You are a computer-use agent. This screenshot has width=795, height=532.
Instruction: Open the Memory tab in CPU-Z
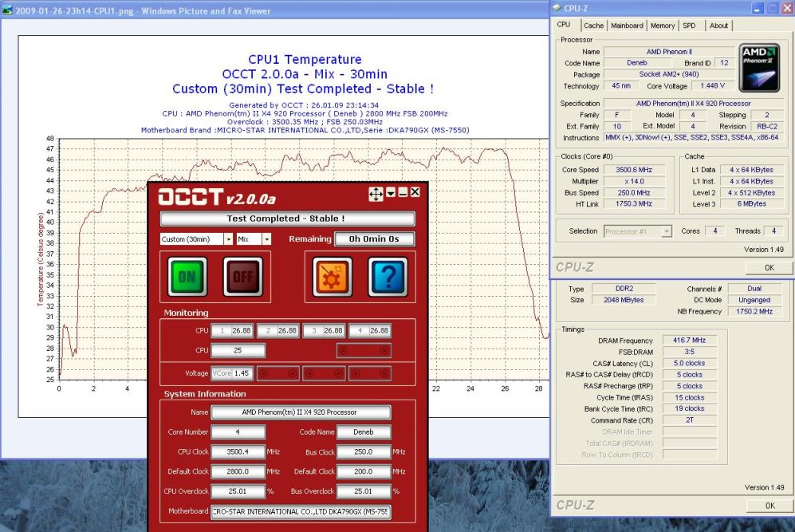(x=662, y=26)
